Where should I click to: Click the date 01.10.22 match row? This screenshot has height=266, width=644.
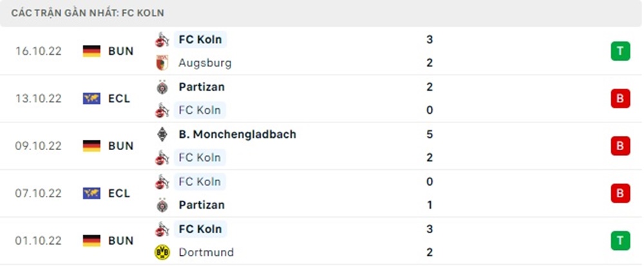[x=322, y=240]
